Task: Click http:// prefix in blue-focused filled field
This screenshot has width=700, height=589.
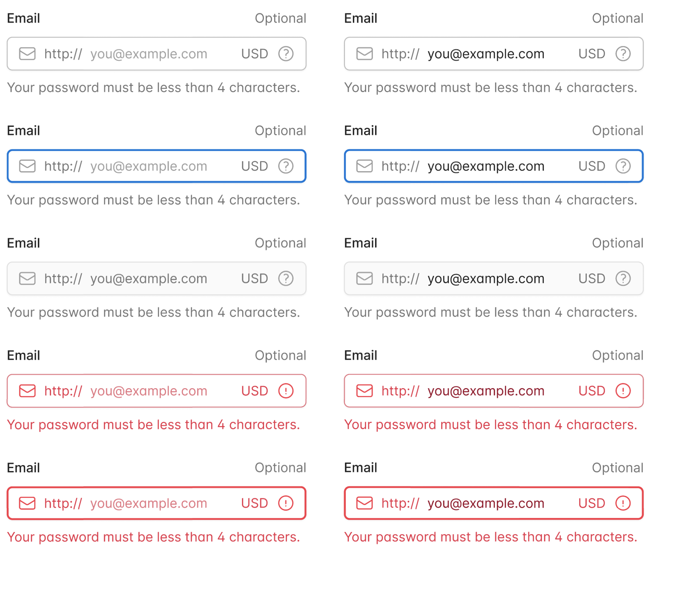Action: coord(400,166)
